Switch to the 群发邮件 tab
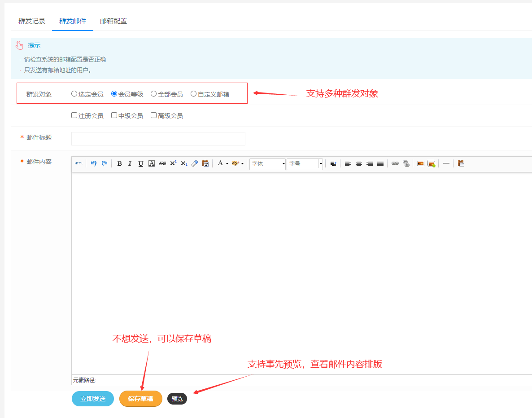 (73, 21)
